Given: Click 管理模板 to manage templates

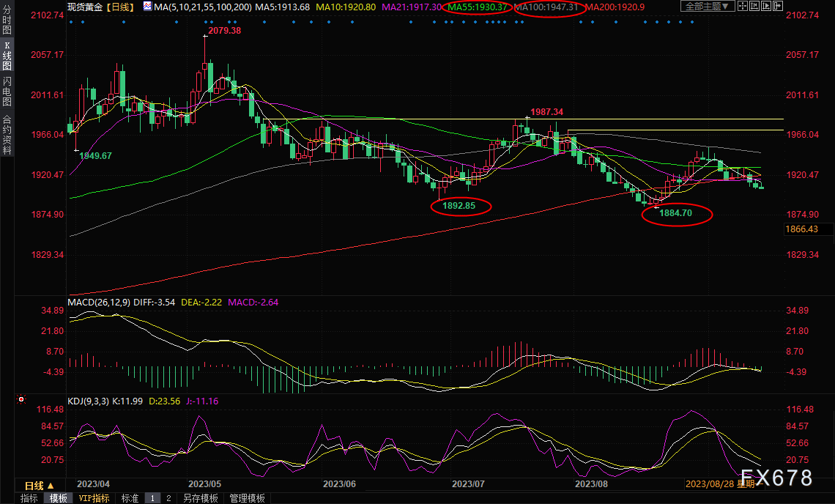Looking at the screenshot, I should (247, 498).
